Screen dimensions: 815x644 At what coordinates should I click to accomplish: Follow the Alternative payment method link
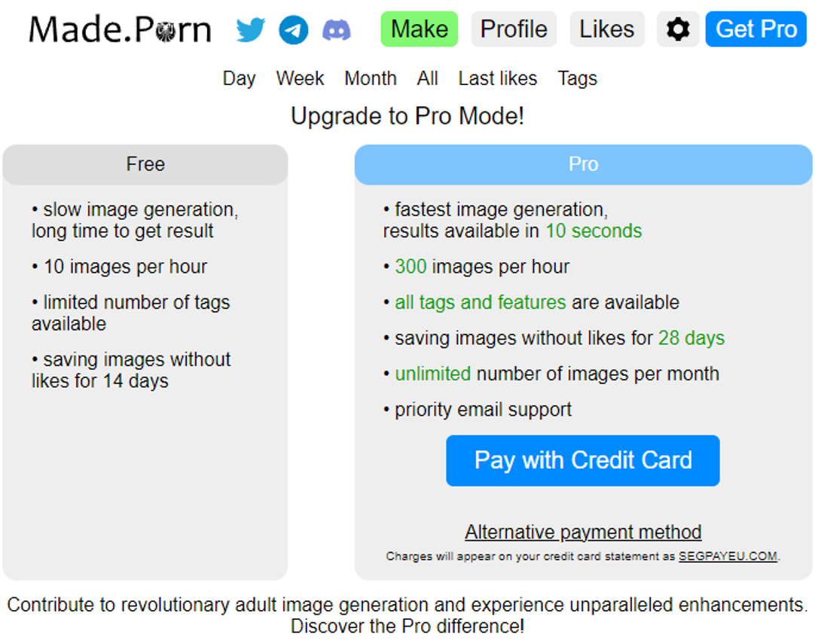(x=583, y=532)
